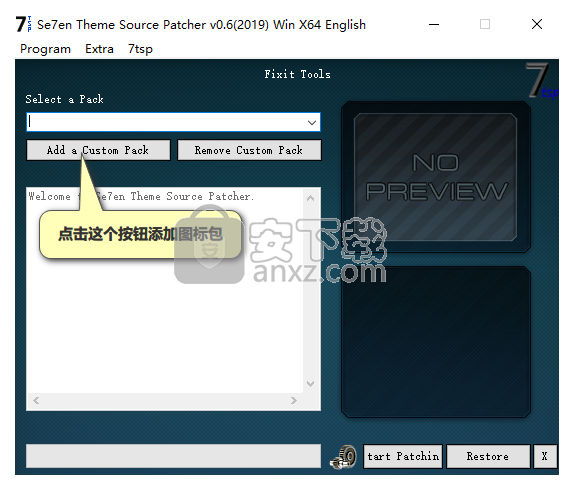Click the Start Patching button
Screen dimensions: 565x491
click(403, 456)
